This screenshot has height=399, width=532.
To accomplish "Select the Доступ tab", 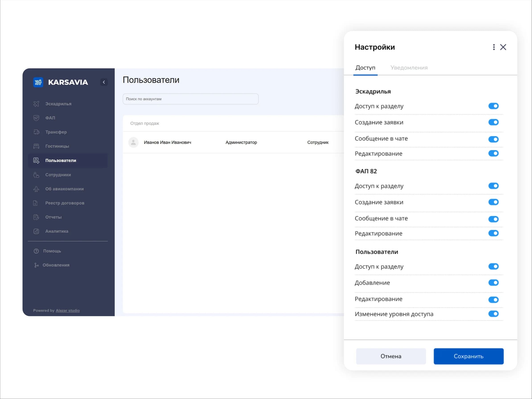I will pyautogui.click(x=365, y=68).
